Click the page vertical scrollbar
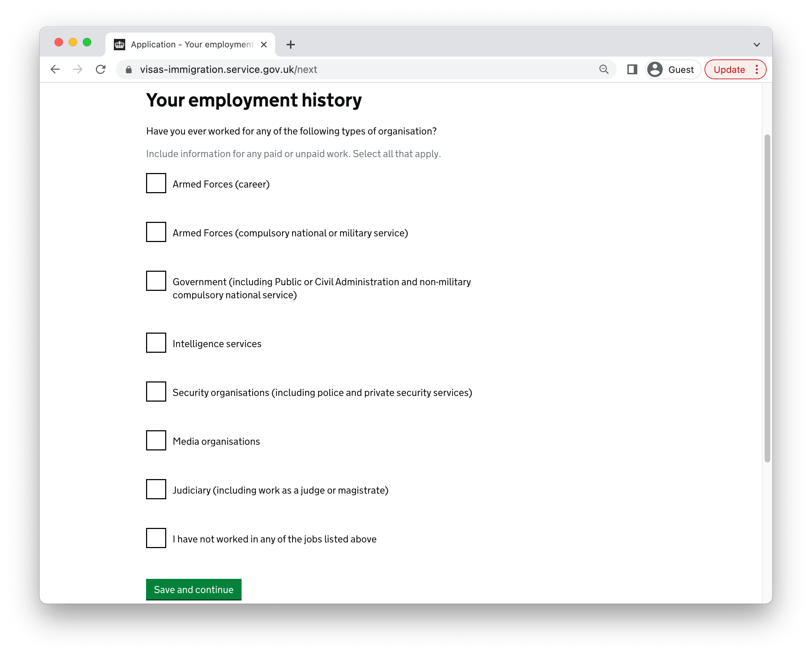This screenshot has height=656, width=812. 767,298
